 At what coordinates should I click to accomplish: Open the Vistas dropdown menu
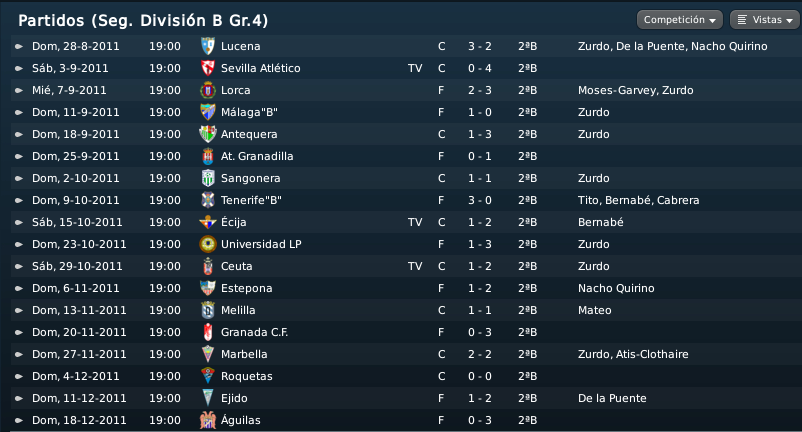[x=765, y=20]
